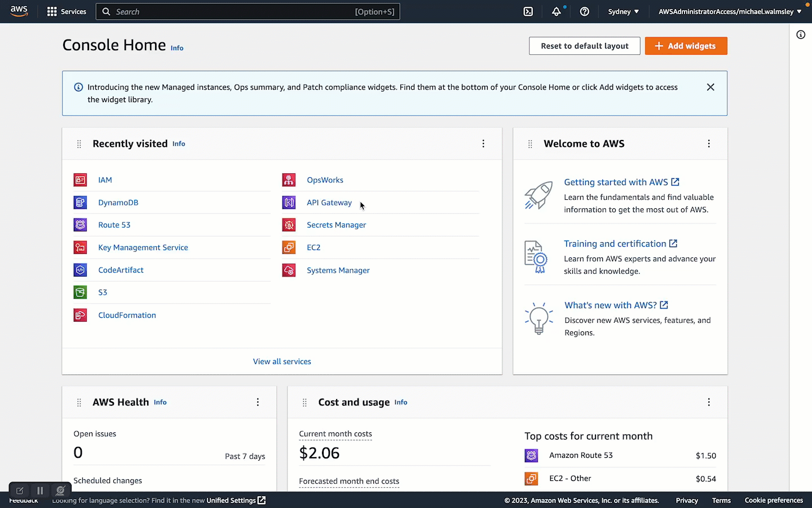Viewport: 812px width, 508px height.
Task: Open the notifications bell
Action: point(557,11)
